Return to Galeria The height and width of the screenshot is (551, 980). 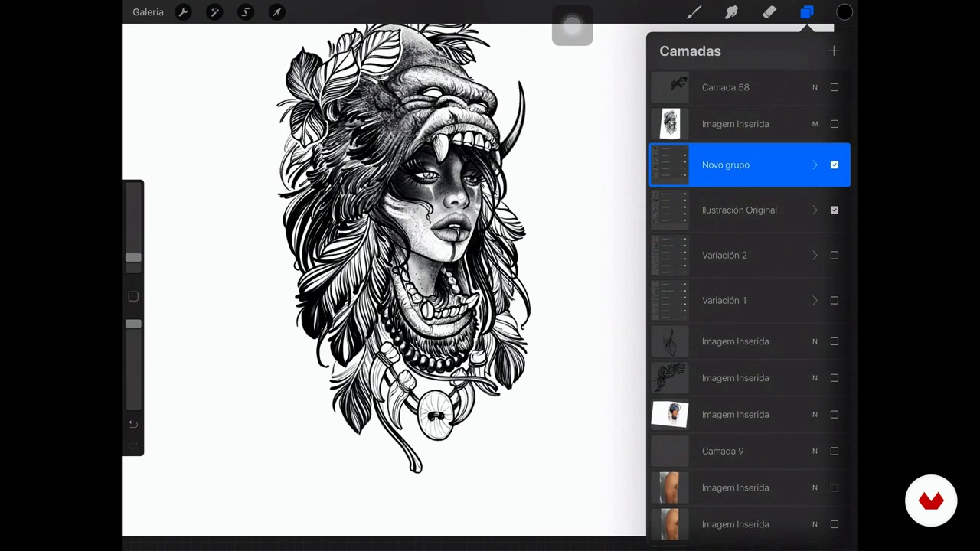click(x=148, y=12)
